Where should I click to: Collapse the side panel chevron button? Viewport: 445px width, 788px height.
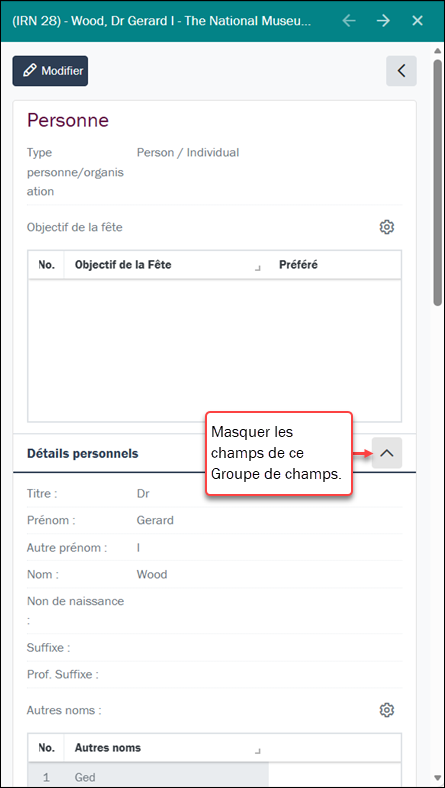[x=401, y=71]
